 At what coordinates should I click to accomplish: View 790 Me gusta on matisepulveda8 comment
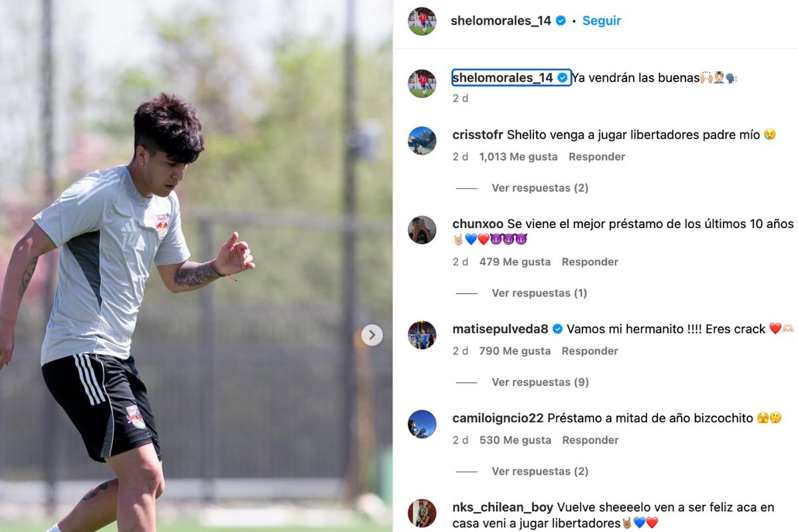(515, 351)
